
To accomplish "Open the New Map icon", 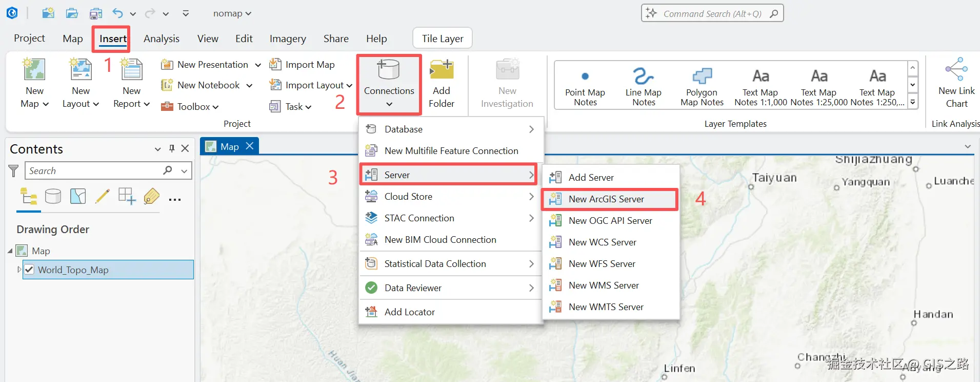I will click(x=34, y=70).
